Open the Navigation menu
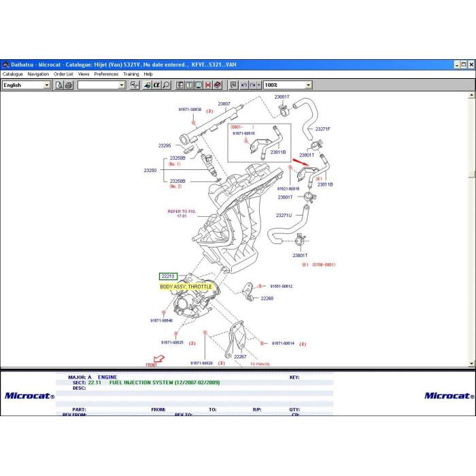This screenshot has height=476, width=476. pyautogui.click(x=38, y=74)
